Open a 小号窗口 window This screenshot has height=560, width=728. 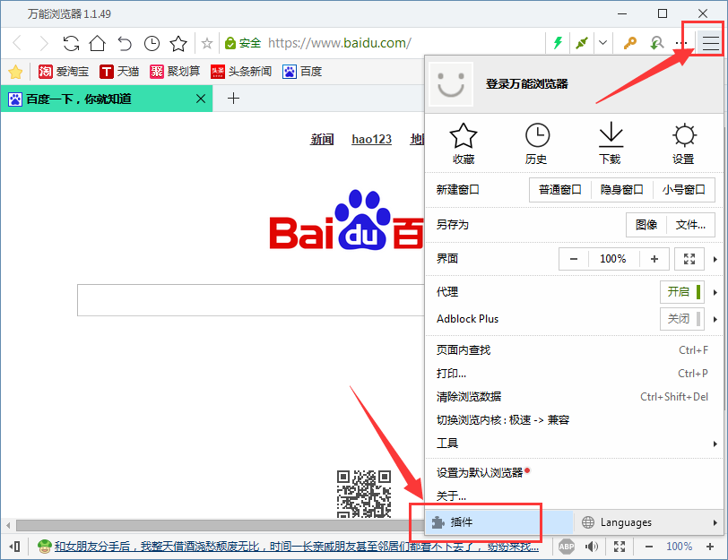click(x=684, y=190)
